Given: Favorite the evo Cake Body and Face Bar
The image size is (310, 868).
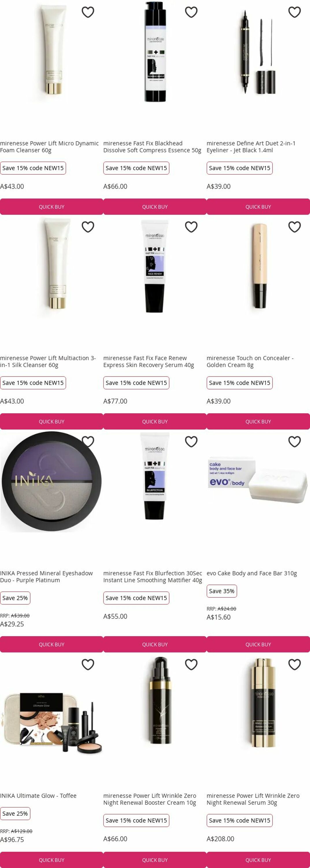Looking at the screenshot, I should click(x=294, y=442).
